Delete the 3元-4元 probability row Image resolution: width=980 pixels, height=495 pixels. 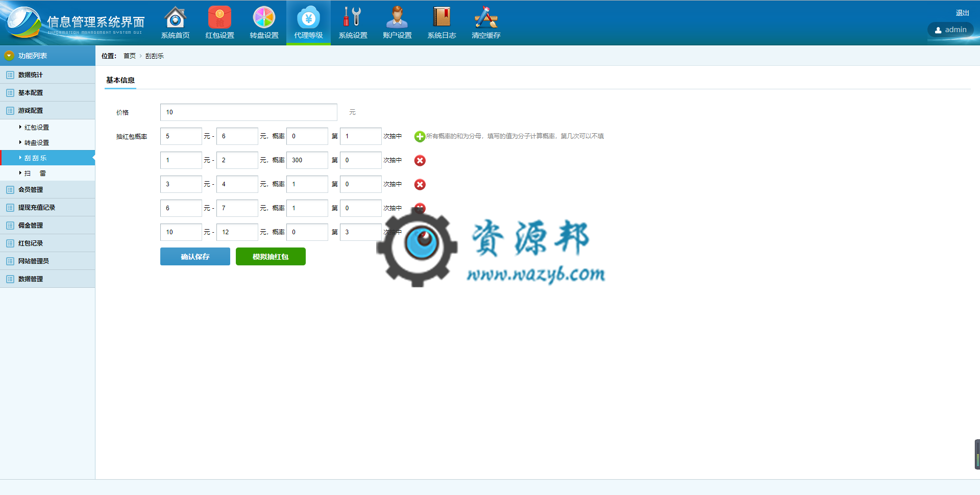(420, 184)
